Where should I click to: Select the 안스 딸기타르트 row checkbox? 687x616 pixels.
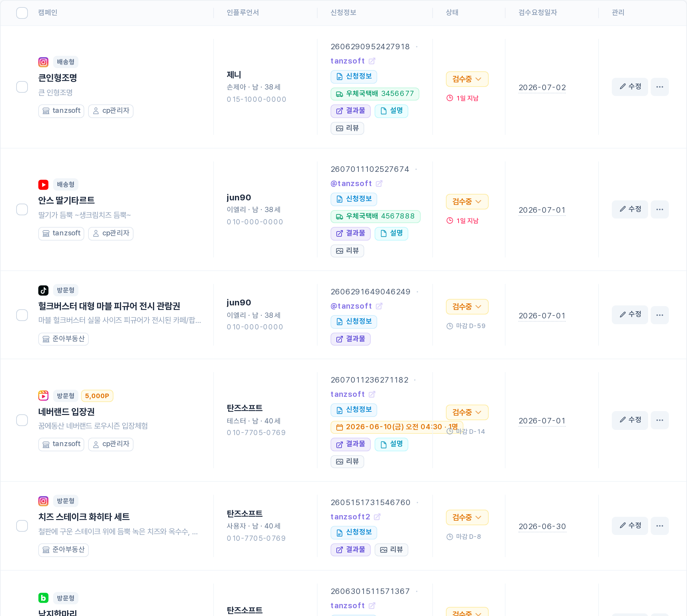pos(22,209)
